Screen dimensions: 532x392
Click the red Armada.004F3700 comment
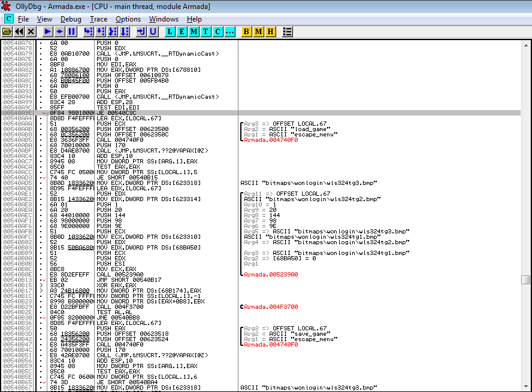(x=271, y=307)
